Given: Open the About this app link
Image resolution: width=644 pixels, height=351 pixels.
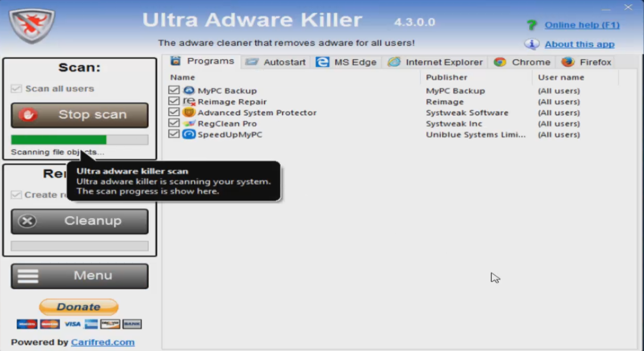Looking at the screenshot, I should (580, 44).
